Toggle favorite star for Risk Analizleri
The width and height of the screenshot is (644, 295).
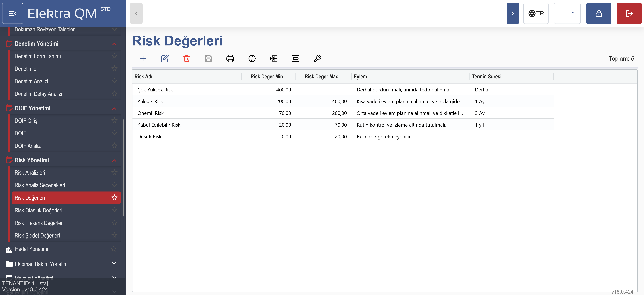click(114, 172)
